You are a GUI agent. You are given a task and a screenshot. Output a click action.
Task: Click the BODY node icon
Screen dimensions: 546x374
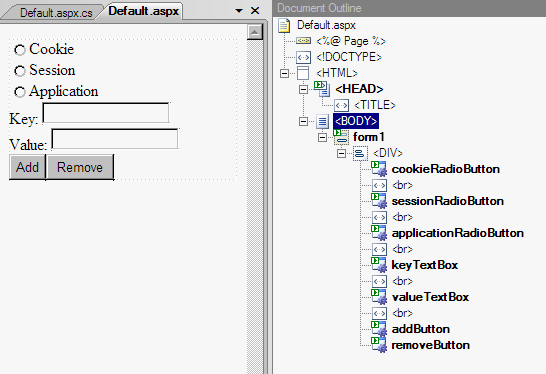pos(322,121)
